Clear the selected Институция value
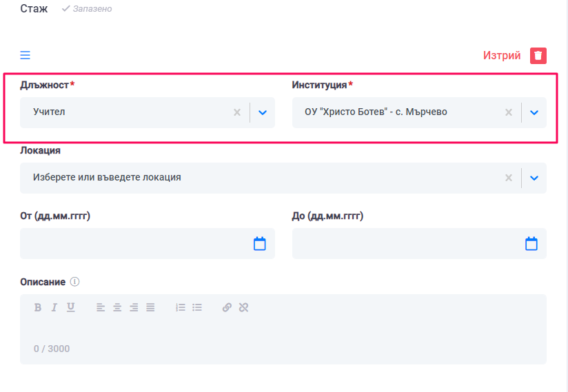Screen dimensions: 568x392 click(x=509, y=112)
